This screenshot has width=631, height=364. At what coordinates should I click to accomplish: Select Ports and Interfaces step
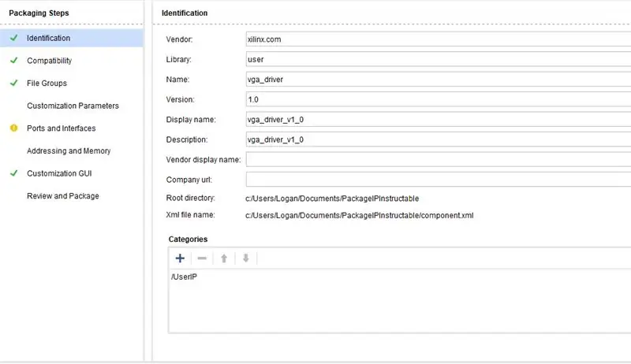coord(62,128)
